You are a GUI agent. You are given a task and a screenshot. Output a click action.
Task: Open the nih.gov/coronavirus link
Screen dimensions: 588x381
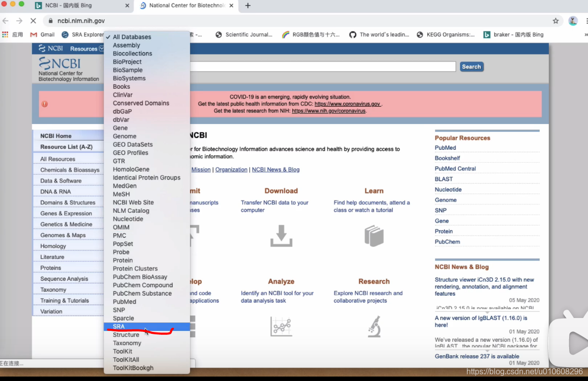(328, 111)
